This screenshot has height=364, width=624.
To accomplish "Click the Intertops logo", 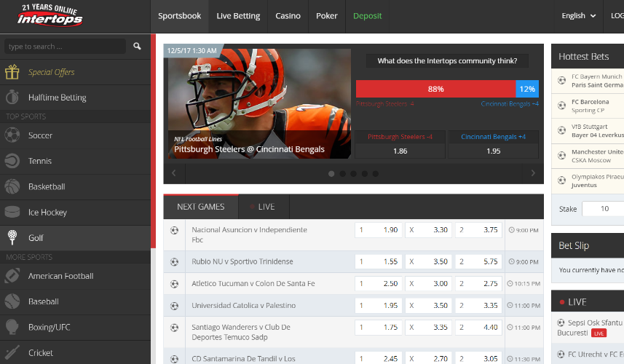I will (x=50, y=16).
